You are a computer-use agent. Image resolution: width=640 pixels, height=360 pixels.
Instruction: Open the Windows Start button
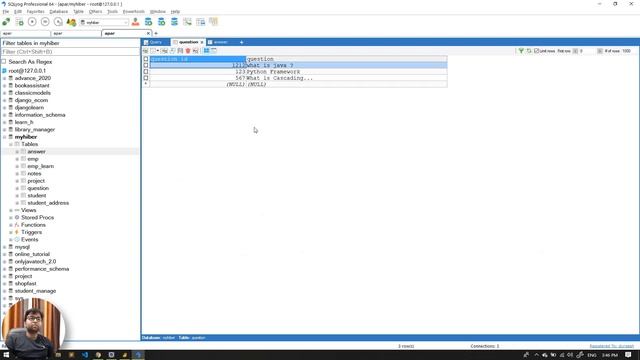6,355
